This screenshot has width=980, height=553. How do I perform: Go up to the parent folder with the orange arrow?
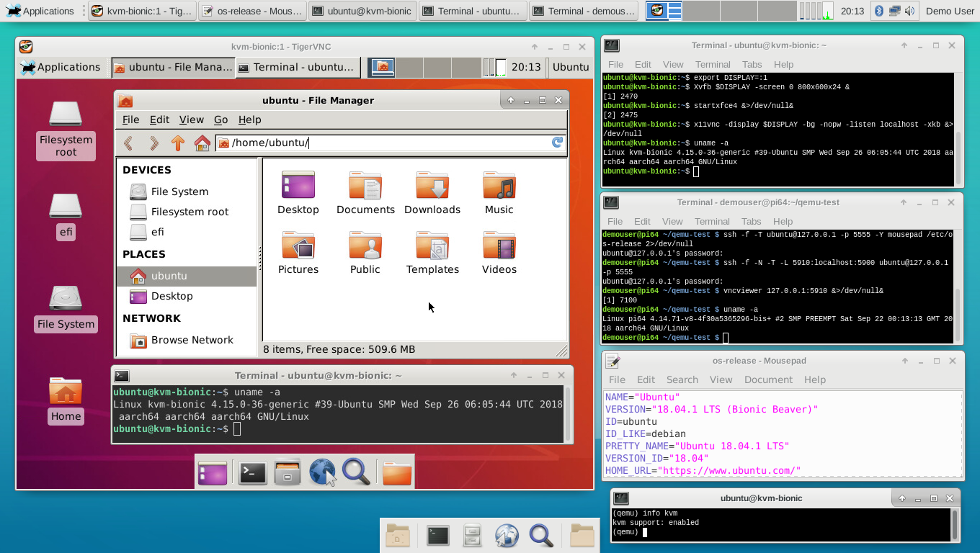click(178, 143)
